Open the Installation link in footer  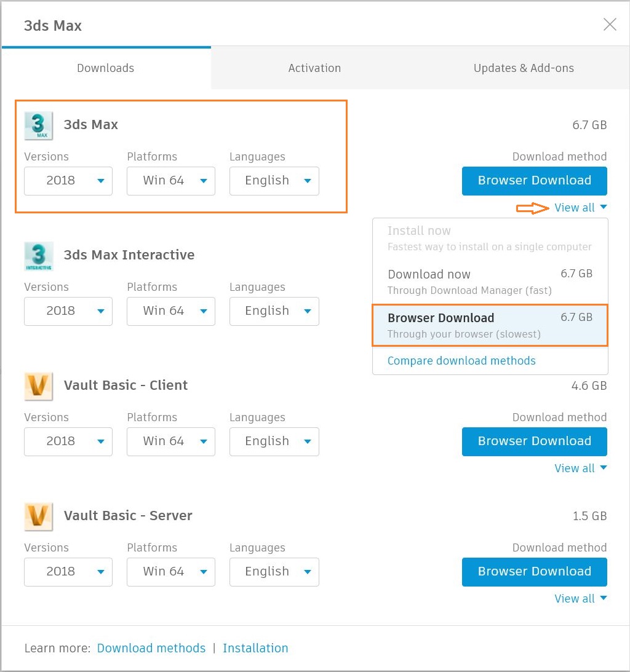(255, 648)
